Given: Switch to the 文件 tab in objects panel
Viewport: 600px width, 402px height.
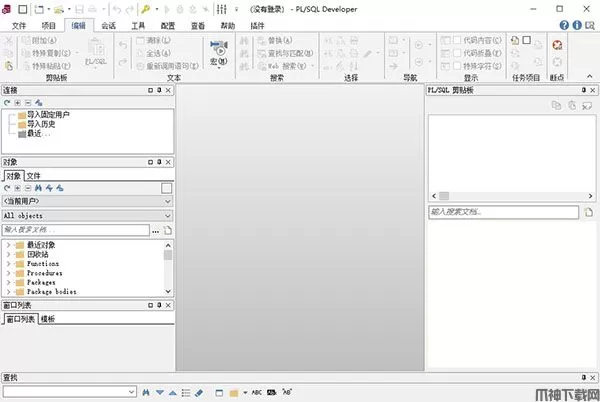Looking at the screenshot, I should click(x=34, y=175).
